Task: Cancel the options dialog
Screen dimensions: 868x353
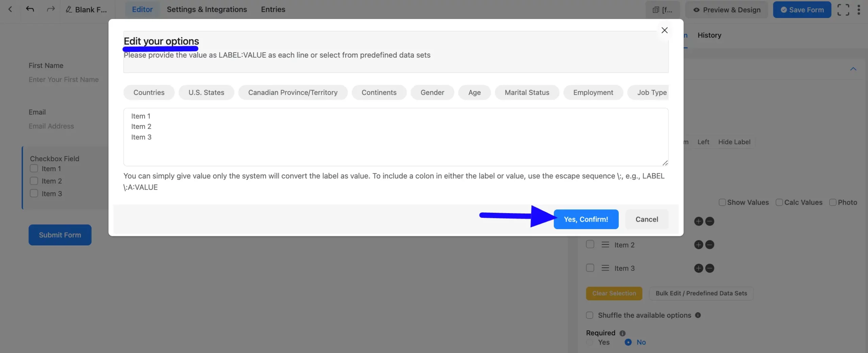Action: (x=647, y=219)
